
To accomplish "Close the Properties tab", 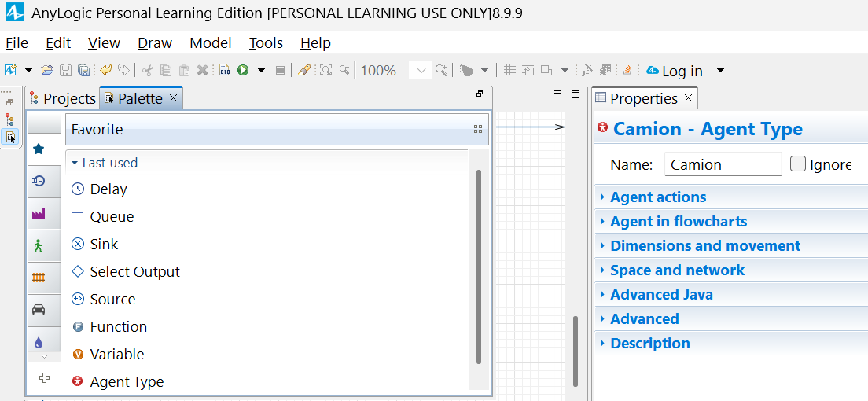I will pos(688,98).
